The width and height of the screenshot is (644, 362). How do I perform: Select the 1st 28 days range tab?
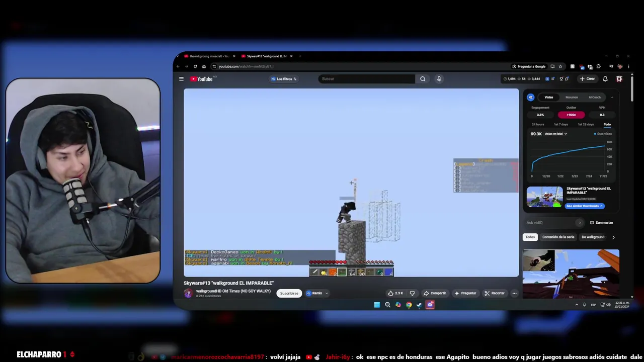click(586, 124)
